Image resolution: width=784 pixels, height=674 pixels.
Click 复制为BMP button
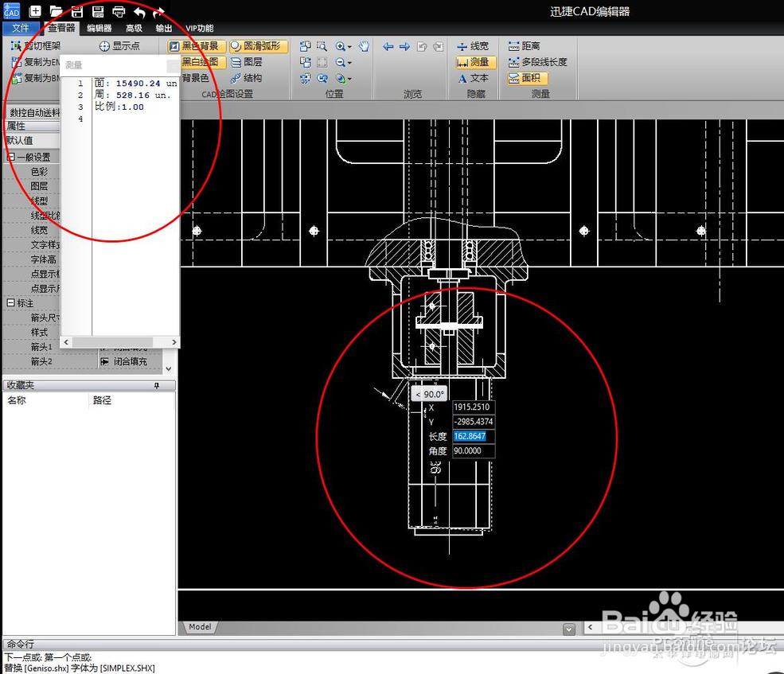(x=35, y=78)
